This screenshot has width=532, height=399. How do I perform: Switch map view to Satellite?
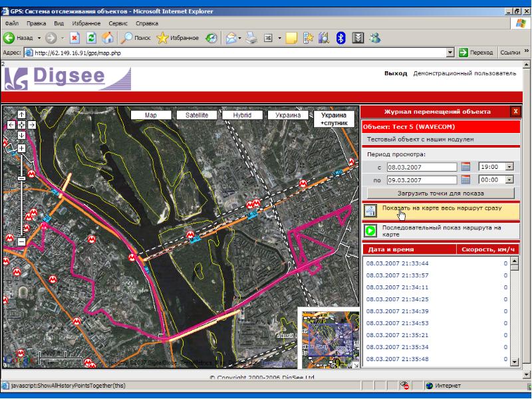tap(197, 115)
